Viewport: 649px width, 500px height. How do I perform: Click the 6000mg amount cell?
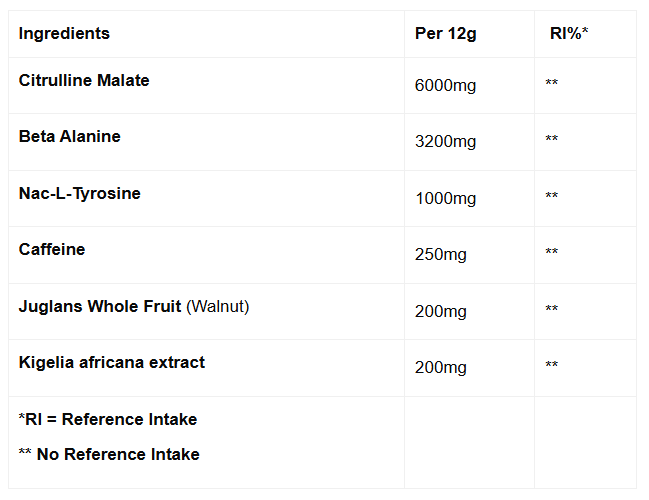pyautogui.click(x=445, y=86)
